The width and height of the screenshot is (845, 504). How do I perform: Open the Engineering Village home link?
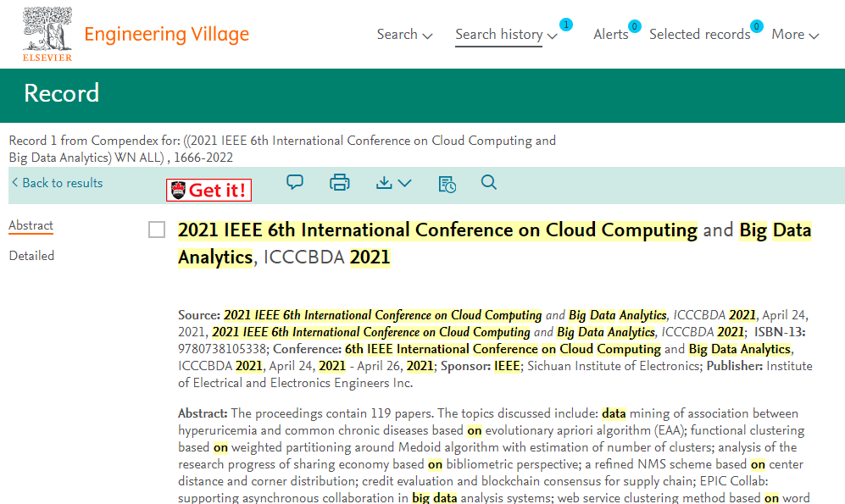pyautogui.click(x=166, y=35)
